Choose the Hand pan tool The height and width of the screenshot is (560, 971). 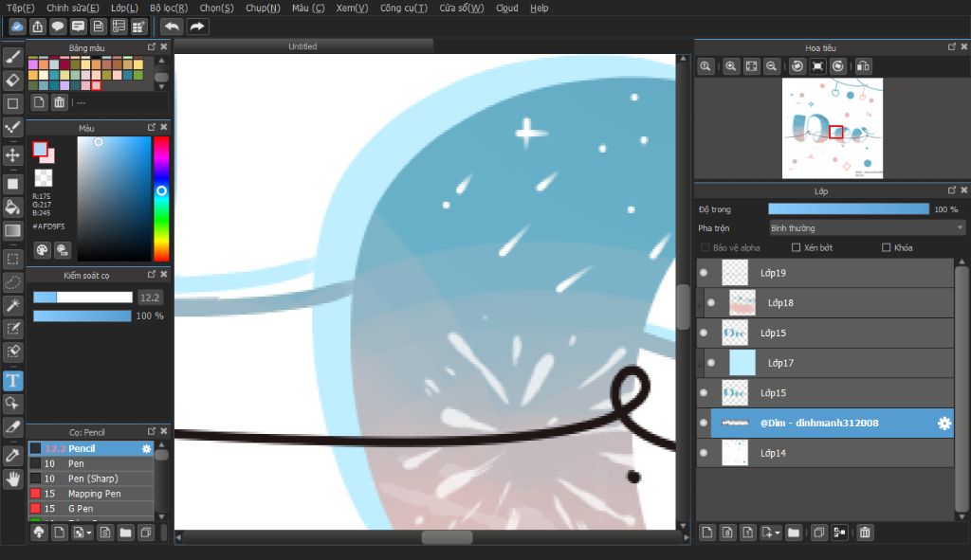(x=12, y=479)
